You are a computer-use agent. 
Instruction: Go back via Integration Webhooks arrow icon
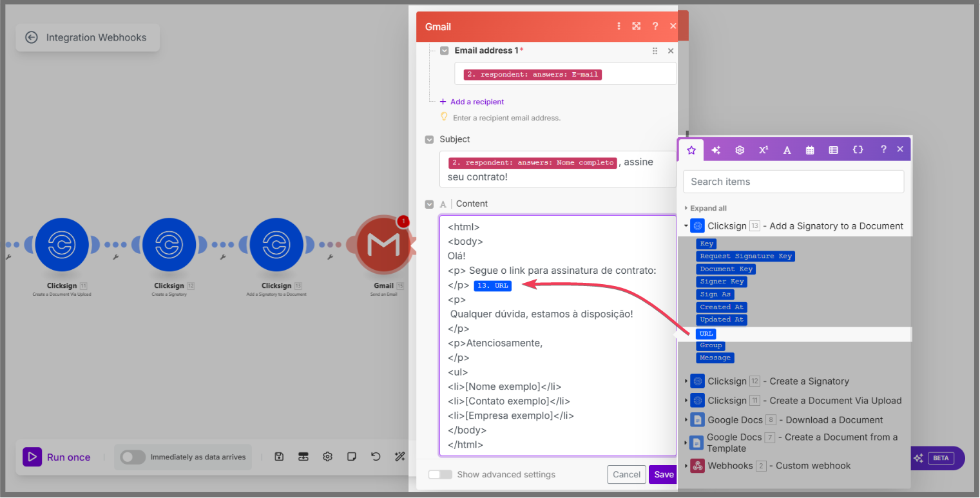32,37
